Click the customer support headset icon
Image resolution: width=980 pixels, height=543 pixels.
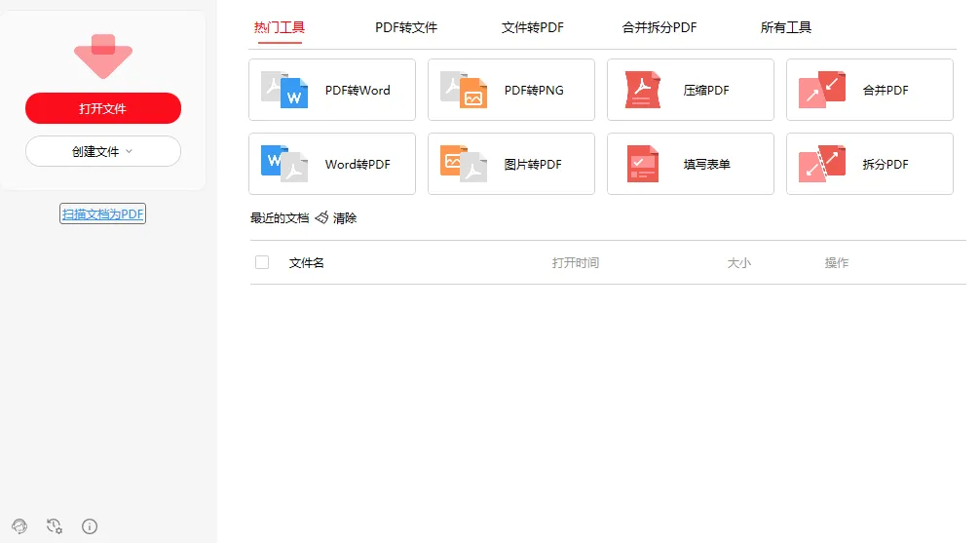point(19,526)
